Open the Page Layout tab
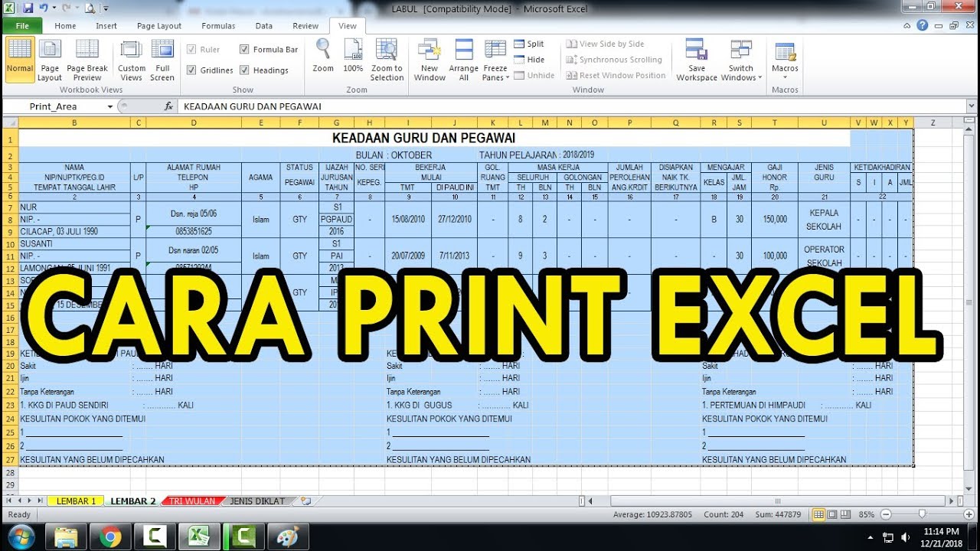Viewport: 980px width, 551px height. point(159,25)
